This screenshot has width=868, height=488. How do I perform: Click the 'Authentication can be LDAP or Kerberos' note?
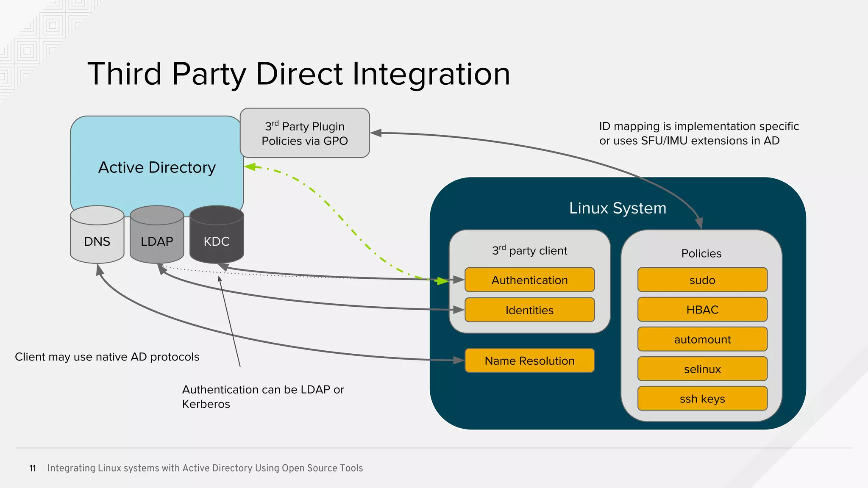click(263, 396)
